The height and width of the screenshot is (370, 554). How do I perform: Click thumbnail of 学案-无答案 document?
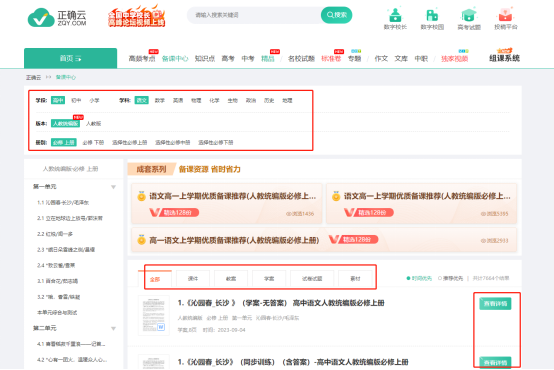(x=154, y=315)
